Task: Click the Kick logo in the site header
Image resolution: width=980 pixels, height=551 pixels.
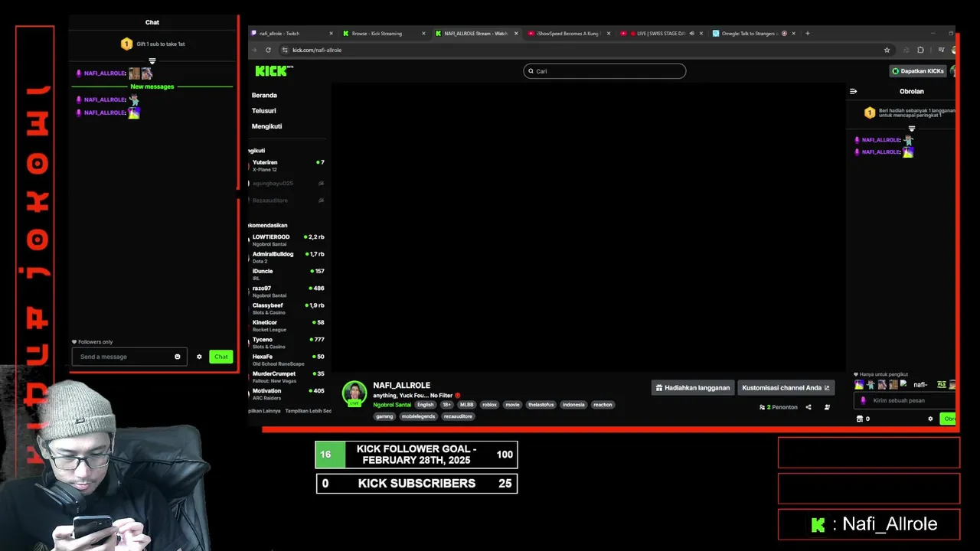Action: click(273, 70)
